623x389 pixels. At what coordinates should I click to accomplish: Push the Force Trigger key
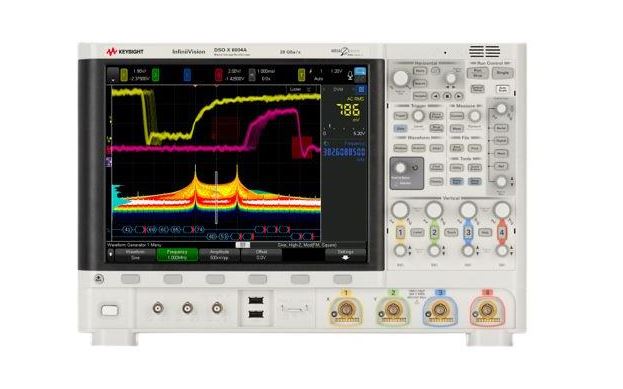pos(436,116)
